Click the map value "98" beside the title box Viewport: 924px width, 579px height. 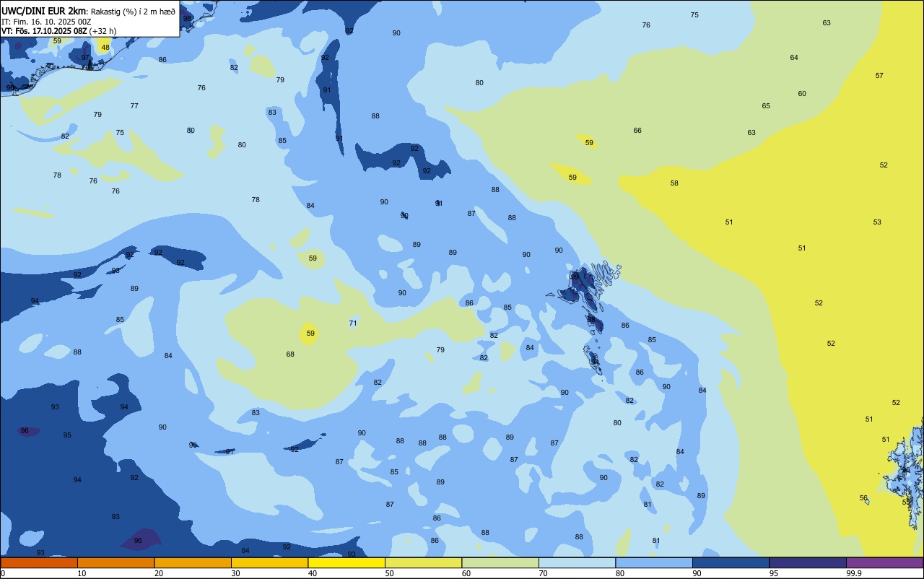[x=188, y=18]
